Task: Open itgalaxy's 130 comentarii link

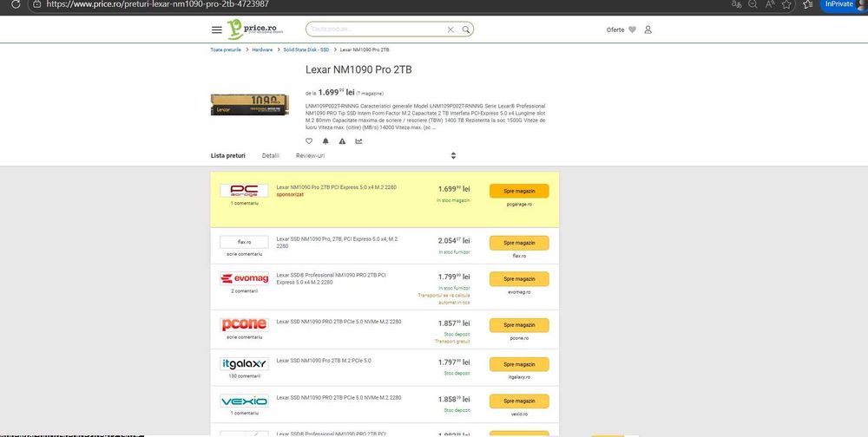Action: (244, 376)
